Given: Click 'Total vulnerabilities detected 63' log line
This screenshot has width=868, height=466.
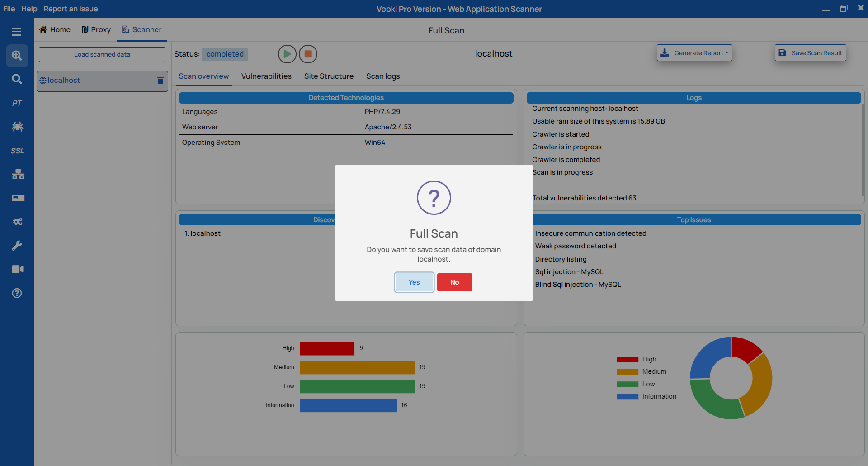Looking at the screenshot, I should pos(584,198).
